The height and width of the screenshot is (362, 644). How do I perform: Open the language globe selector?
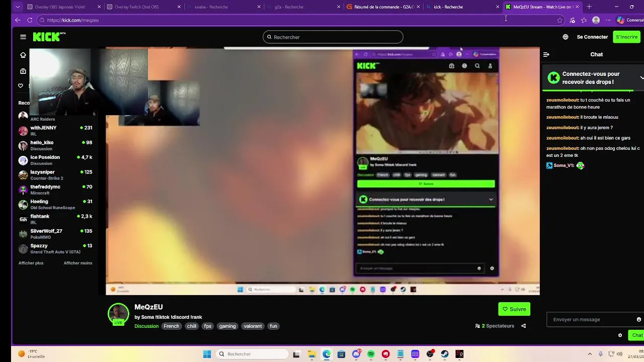(566, 37)
